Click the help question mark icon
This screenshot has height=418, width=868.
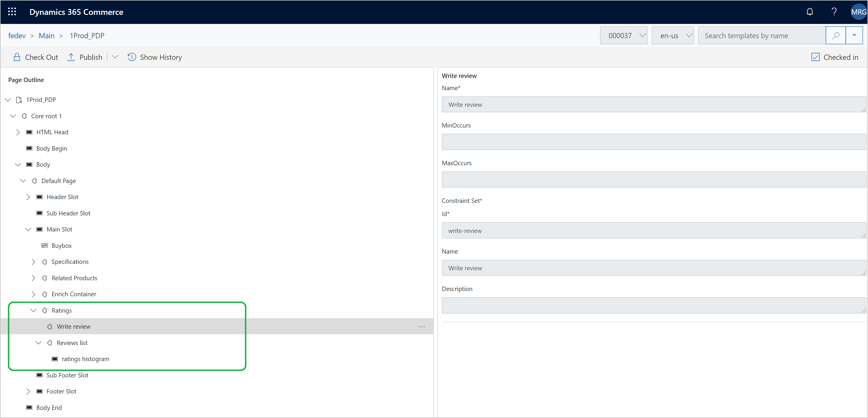834,12
